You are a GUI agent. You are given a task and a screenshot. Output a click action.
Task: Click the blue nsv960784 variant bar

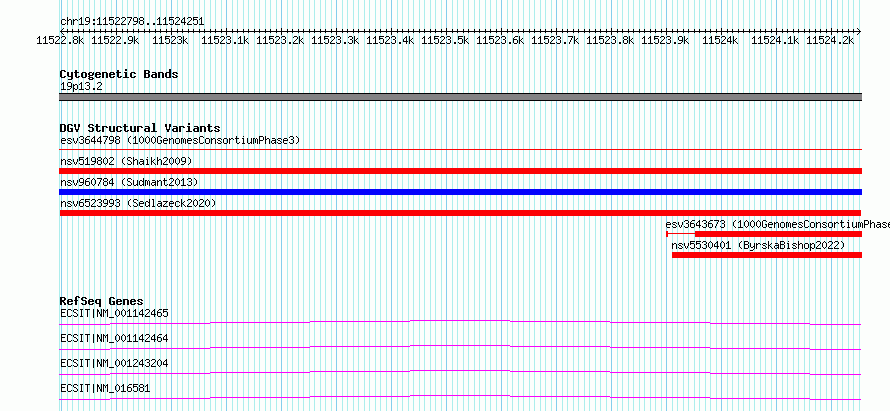460,192
